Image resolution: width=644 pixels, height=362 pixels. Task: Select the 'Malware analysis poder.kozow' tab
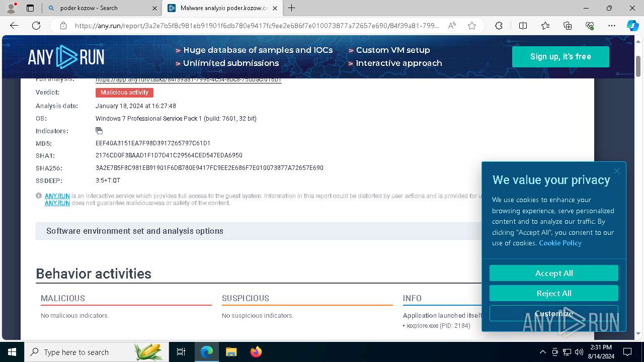point(223,8)
